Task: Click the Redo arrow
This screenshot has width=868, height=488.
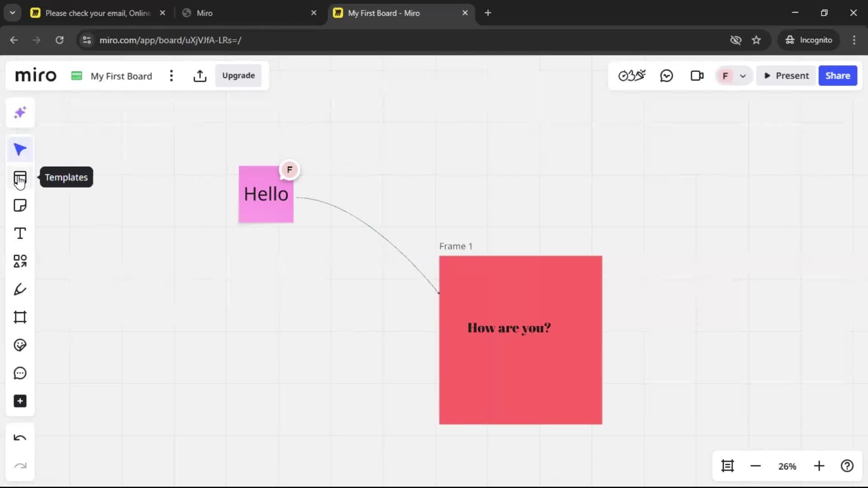Action: click(20, 466)
